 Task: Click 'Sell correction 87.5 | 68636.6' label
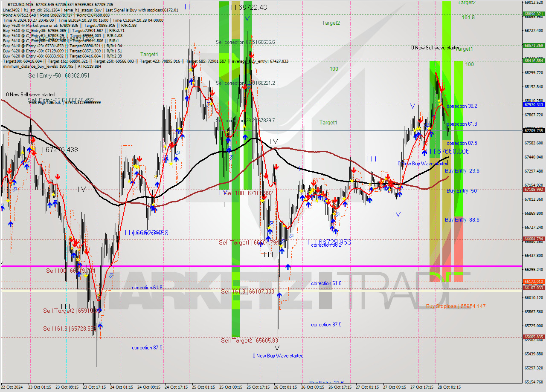click(245, 42)
